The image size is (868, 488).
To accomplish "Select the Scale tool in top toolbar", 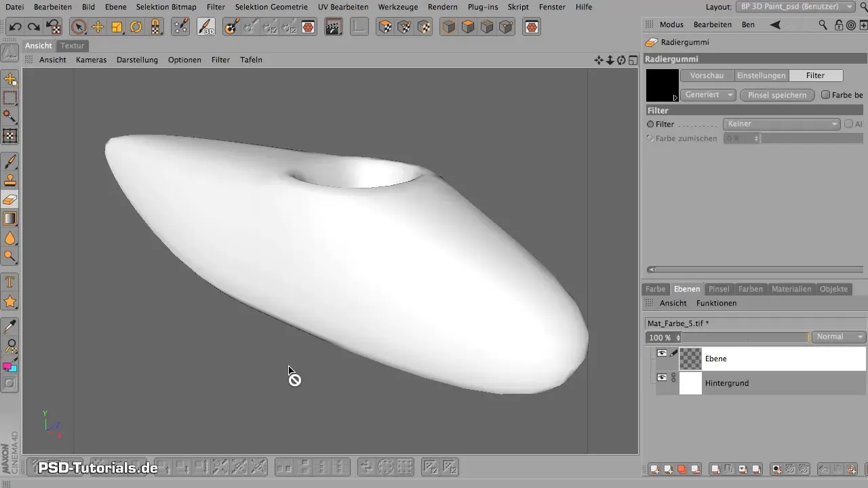I will click(117, 27).
